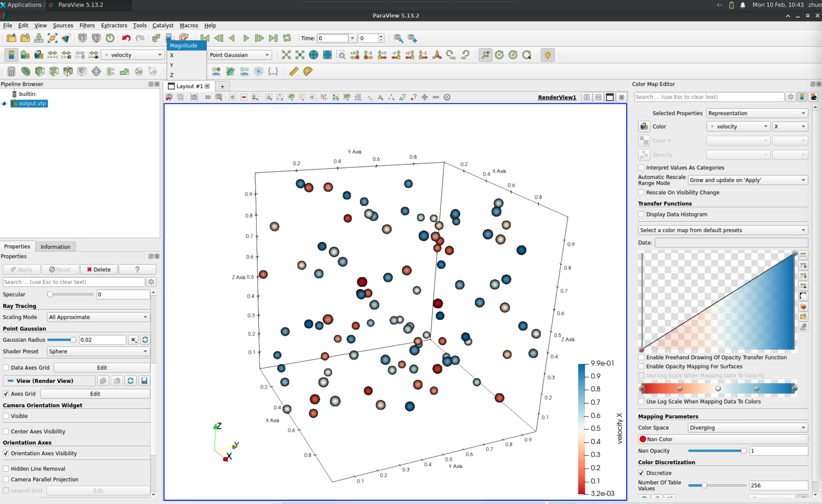Toggle output.vtp eye visibility
822x504 pixels.
click(4, 103)
